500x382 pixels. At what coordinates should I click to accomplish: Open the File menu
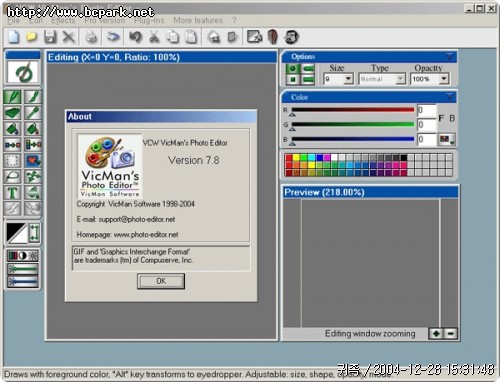pyautogui.click(x=14, y=21)
